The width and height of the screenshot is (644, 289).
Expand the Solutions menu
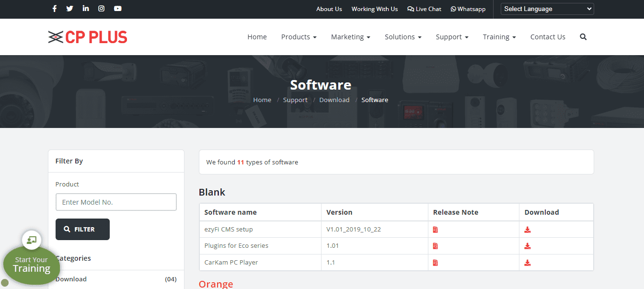(x=403, y=36)
